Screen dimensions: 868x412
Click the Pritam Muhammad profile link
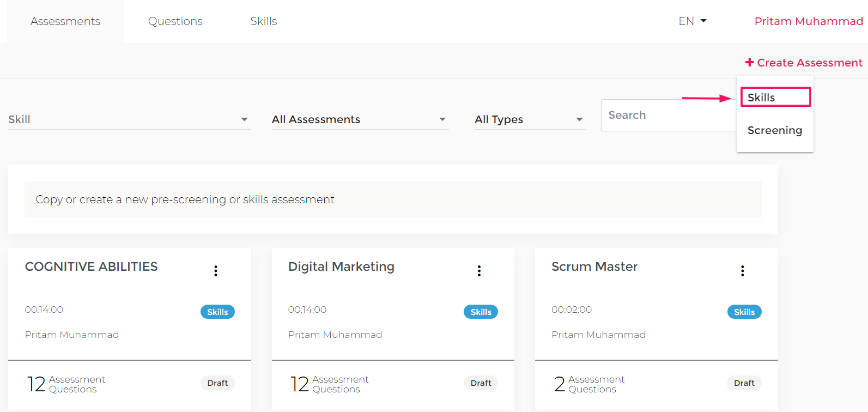pyautogui.click(x=809, y=21)
